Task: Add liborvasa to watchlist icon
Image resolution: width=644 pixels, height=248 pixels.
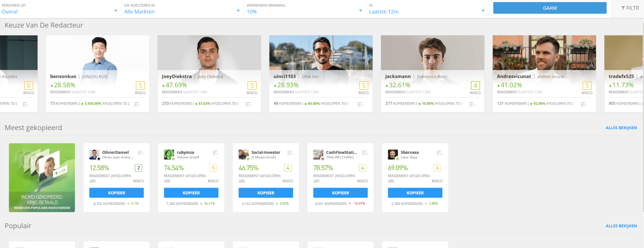Action: 439,153
